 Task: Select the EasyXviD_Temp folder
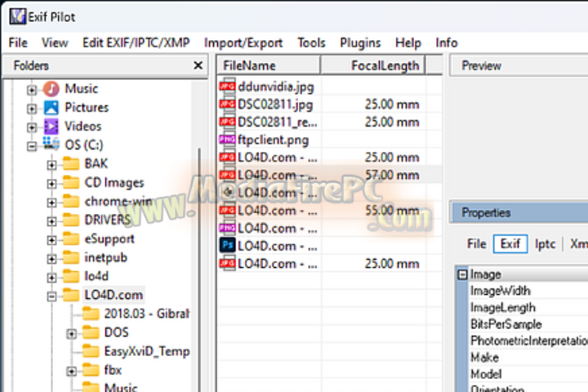[x=147, y=351]
